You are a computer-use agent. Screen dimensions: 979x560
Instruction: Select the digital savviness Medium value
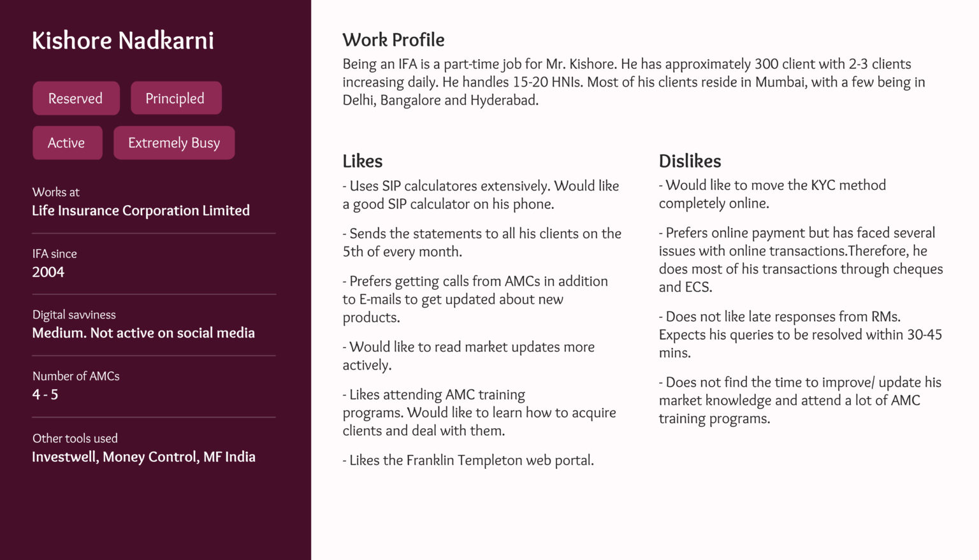(143, 333)
